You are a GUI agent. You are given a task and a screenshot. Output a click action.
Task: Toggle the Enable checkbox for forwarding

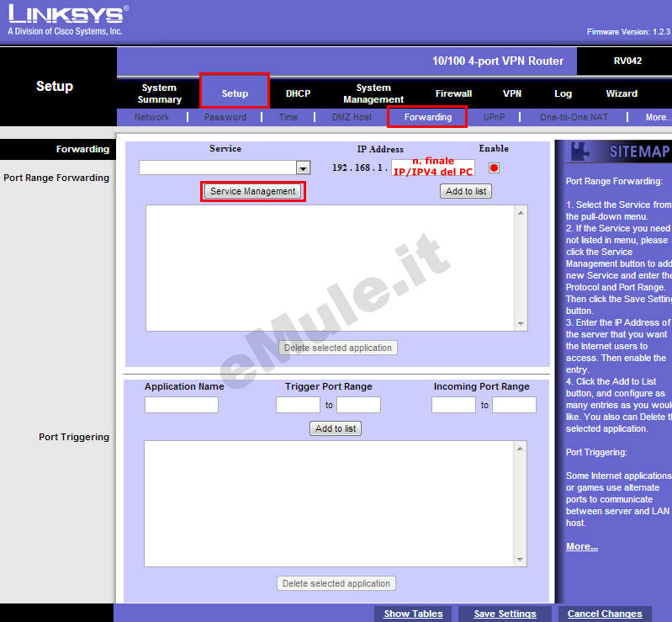point(494,168)
